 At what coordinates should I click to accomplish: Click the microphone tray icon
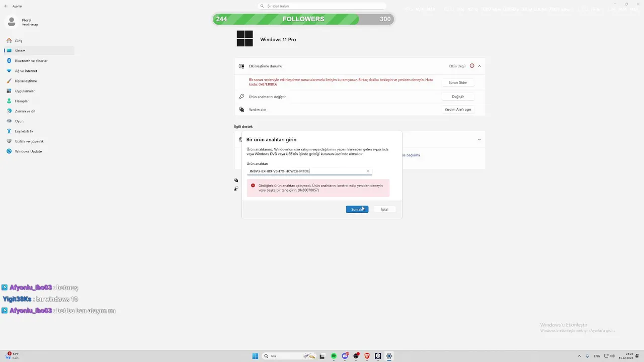[x=587, y=356]
